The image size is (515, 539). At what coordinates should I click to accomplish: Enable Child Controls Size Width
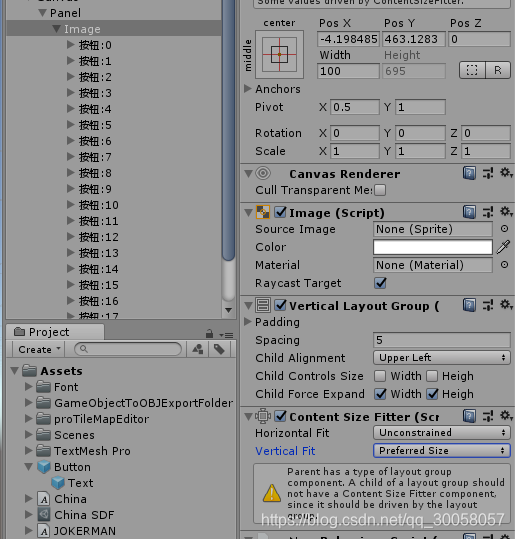click(380, 376)
